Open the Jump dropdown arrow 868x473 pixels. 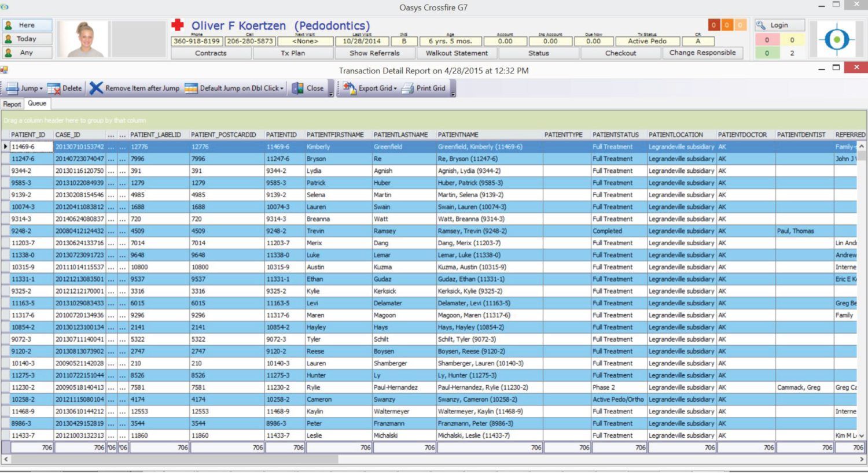tap(42, 88)
